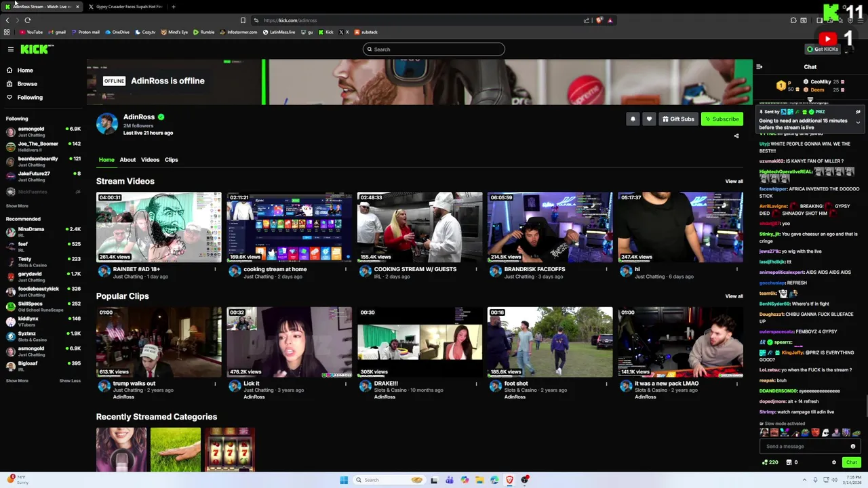
Task: Open the emote picker in chat
Action: point(853,447)
